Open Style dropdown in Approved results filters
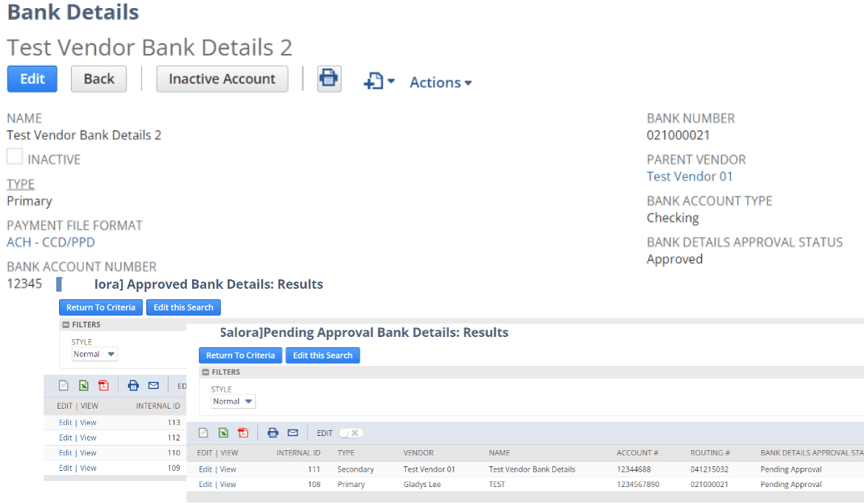This screenshot has width=864, height=504. click(94, 354)
